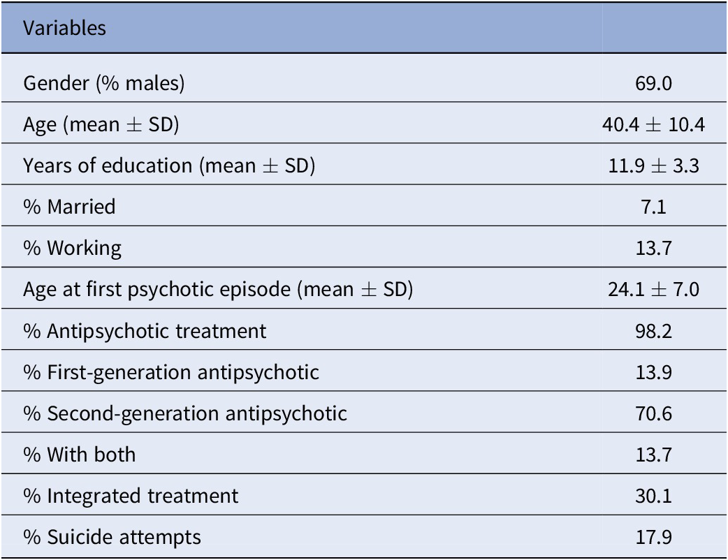The width and height of the screenshot is (728, 560).
Task: Select the % Married row label
Action: tap(70, 207)
